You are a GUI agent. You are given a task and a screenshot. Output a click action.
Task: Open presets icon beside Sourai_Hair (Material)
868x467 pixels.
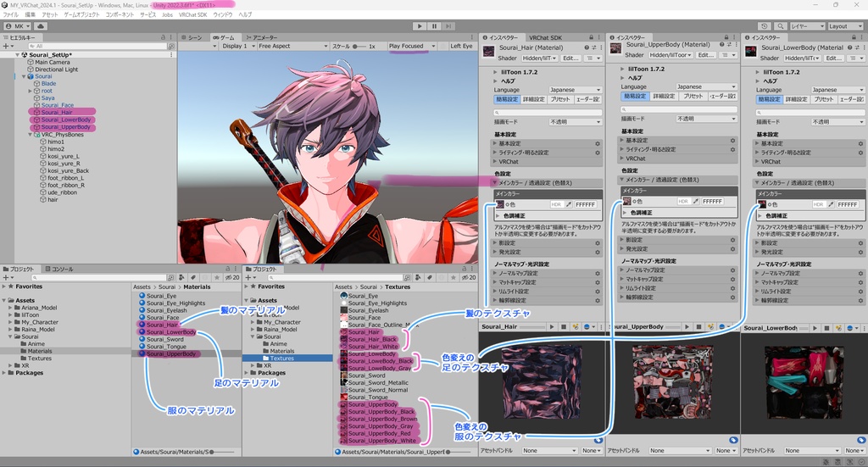tap(593, 47)
